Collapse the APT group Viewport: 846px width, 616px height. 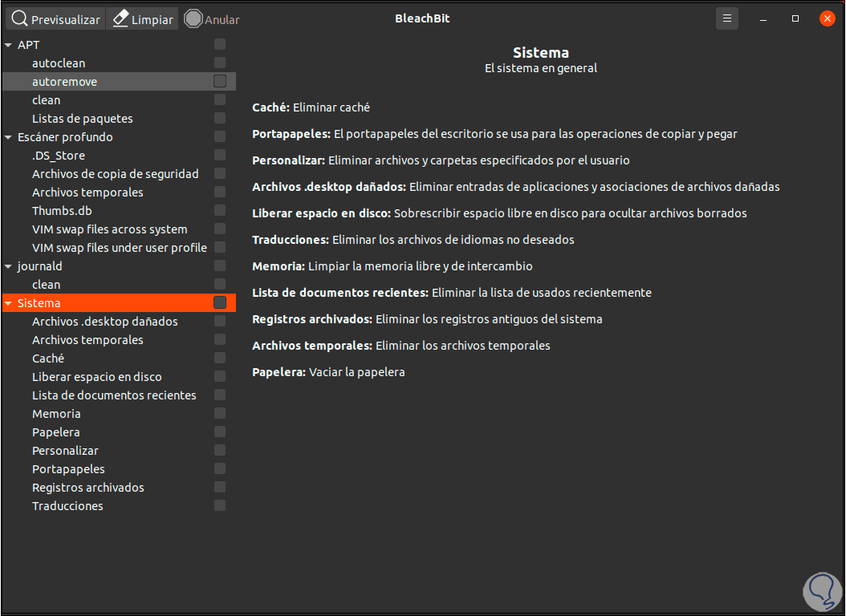pyautogui.click(x=9, y=45)
